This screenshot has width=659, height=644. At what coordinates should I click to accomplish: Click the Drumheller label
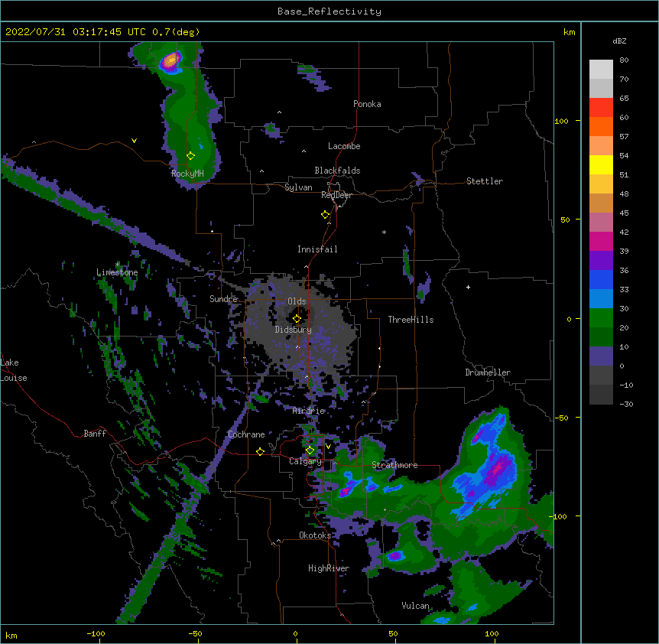pos(488,372)
